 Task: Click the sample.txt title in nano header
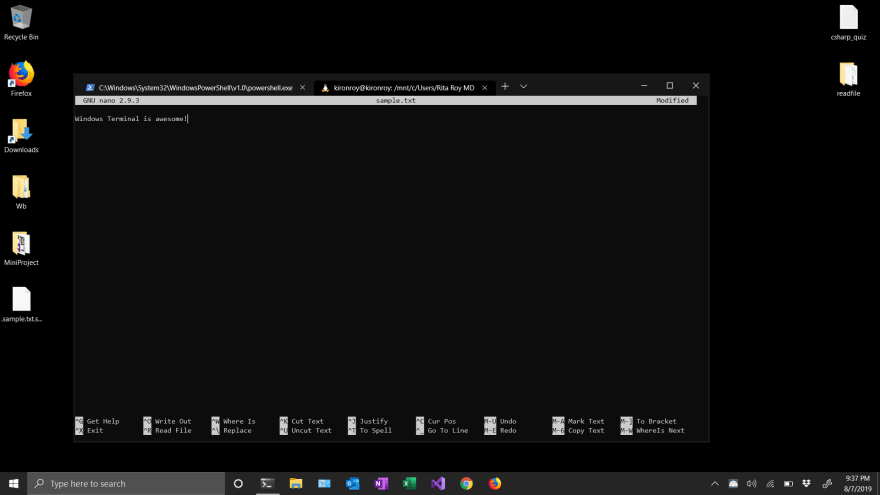tap(396, 100)
